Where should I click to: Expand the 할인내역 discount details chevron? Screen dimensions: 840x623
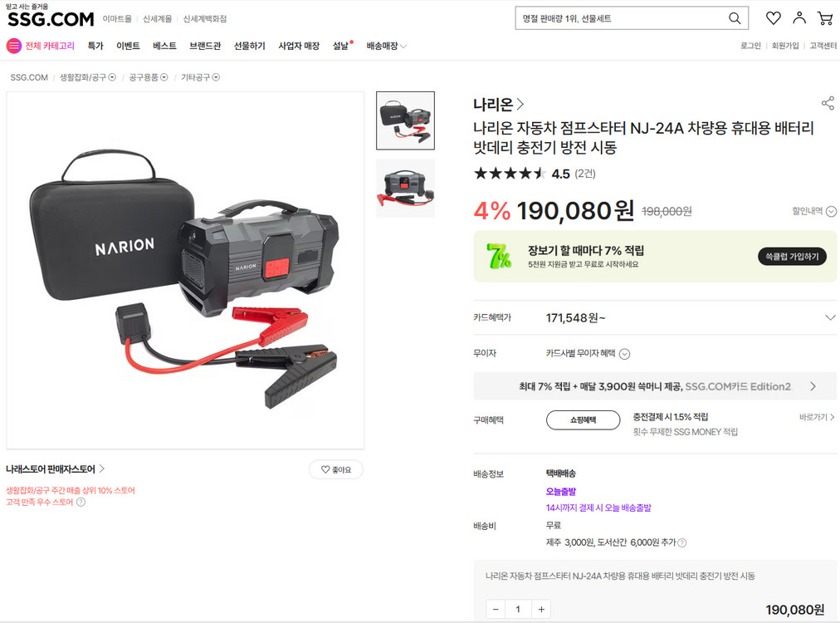click(831, 211)
